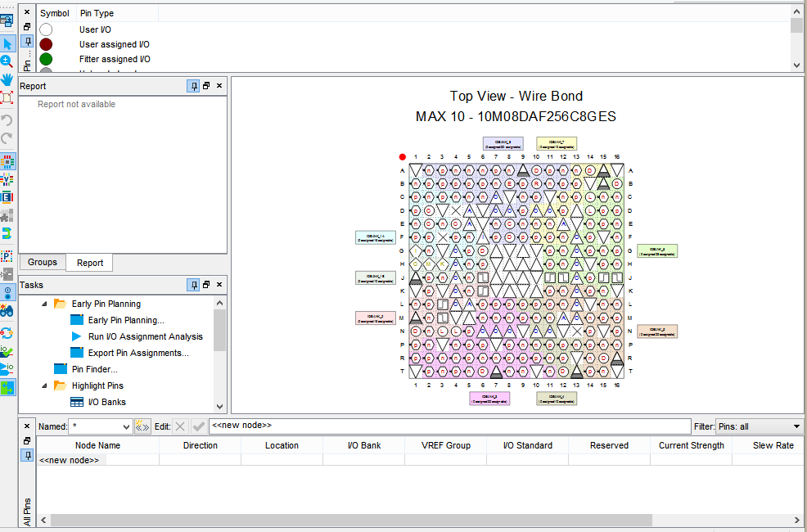
Task: Click the gray puzzle-piece icon in toolbar
Action: 7,215
